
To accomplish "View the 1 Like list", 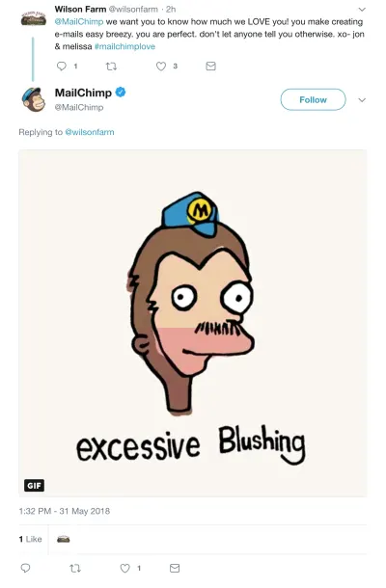I will [31, 539].
